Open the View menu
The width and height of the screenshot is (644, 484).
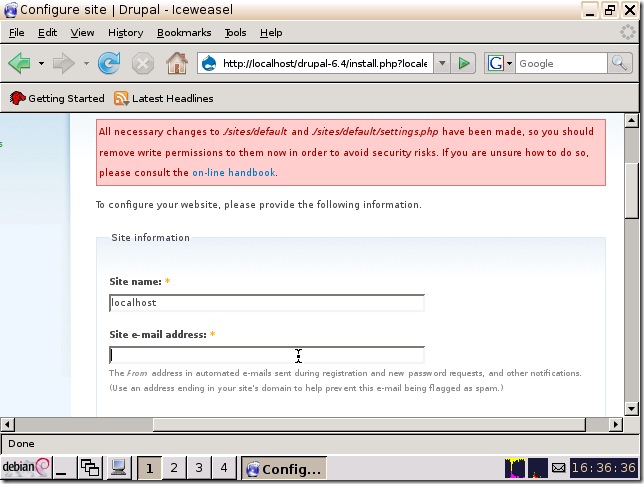coord(82,32)
